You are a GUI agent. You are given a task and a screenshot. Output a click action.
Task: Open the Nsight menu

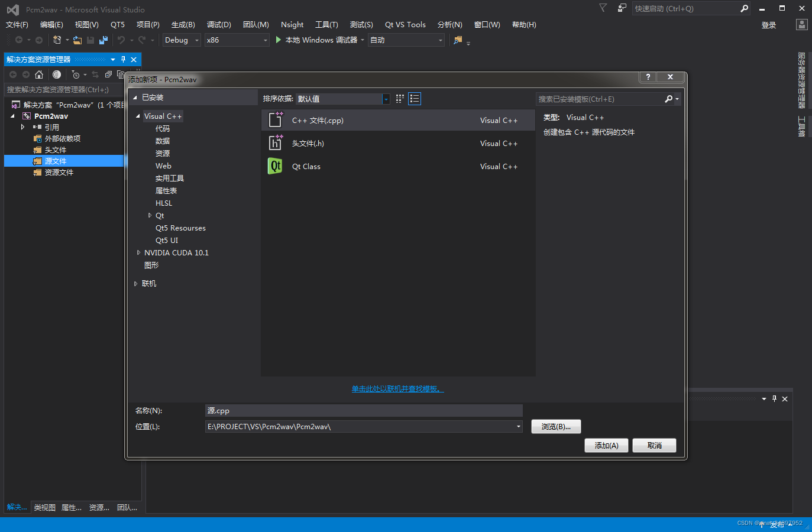[x=292, y=24]
